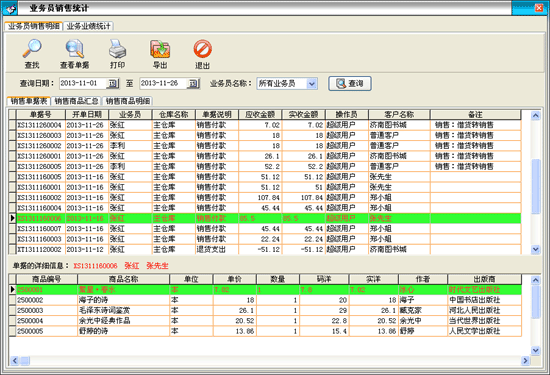Viewport: 550px width, 375px height.
Task: Open the end date calendar picker
Action: point(193,83)
